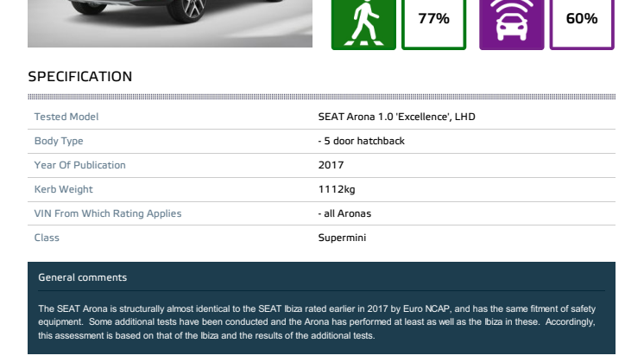
Task: Click the SEAT Arona car photo
Action: tap(170, 23)
